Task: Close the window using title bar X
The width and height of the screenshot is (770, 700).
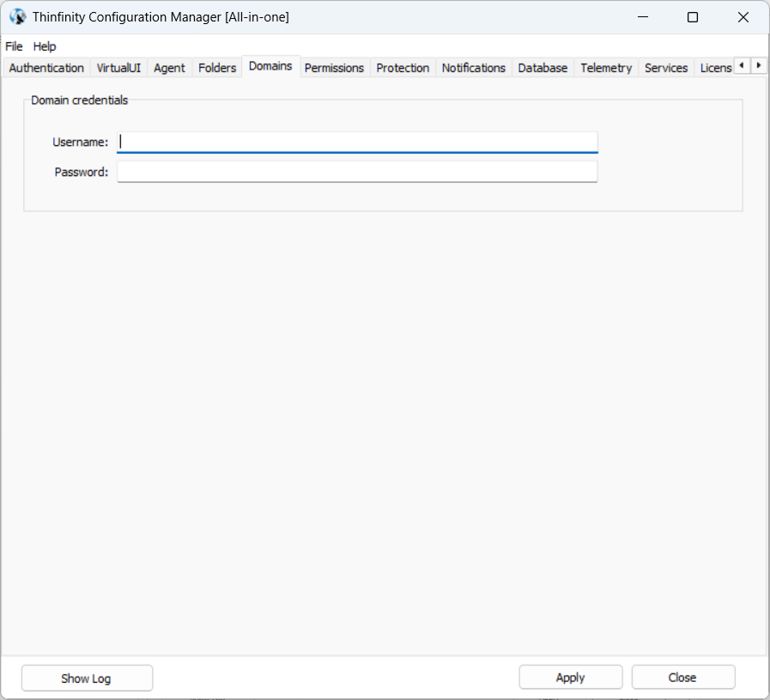Action: (x=743, y=17)
